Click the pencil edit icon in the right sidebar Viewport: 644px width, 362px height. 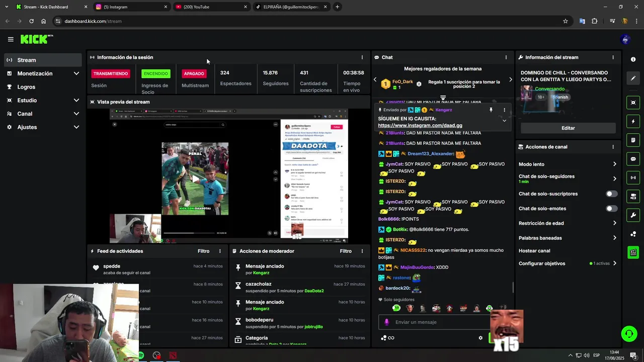pyautogui.click(x=633, y=78)
